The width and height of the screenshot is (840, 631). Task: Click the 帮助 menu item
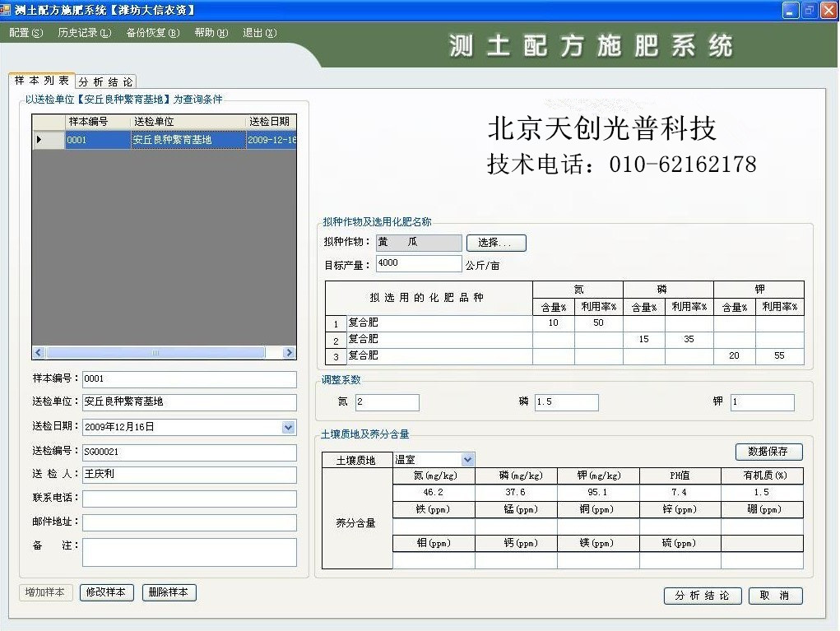click(211, 33)
